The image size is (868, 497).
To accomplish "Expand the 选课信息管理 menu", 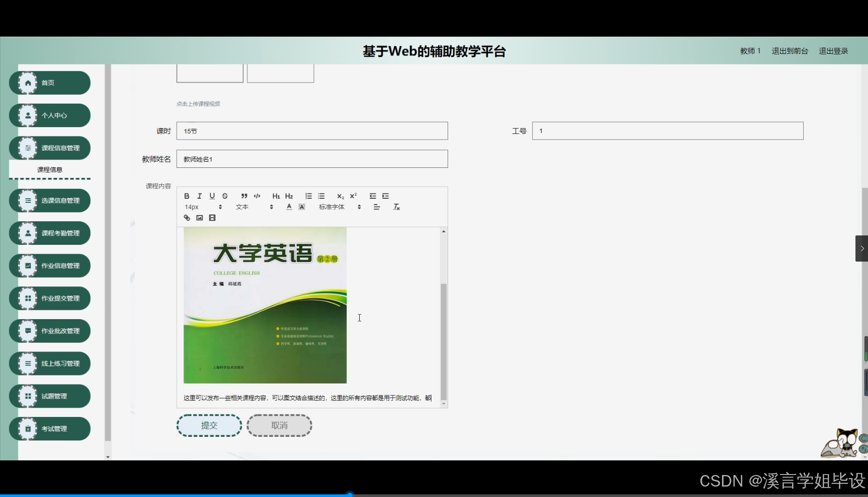I will coord(50,200).
